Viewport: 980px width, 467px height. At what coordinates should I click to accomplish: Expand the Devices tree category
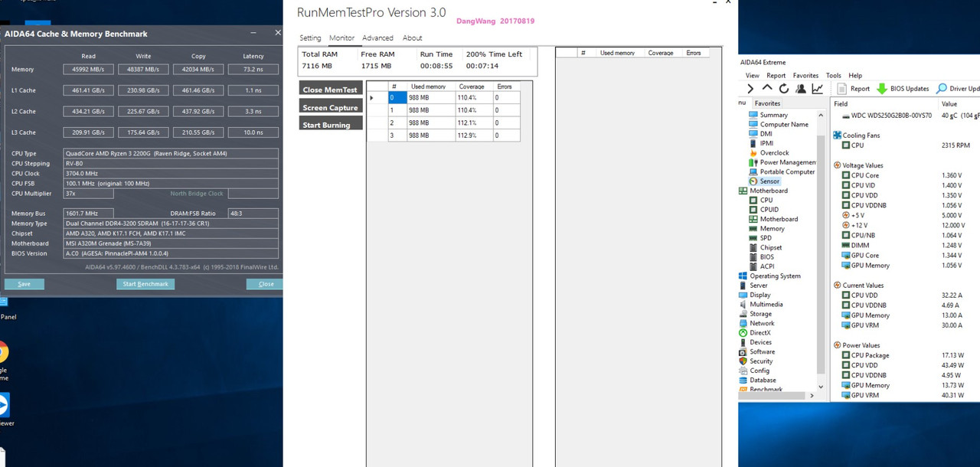pos(755,342)
